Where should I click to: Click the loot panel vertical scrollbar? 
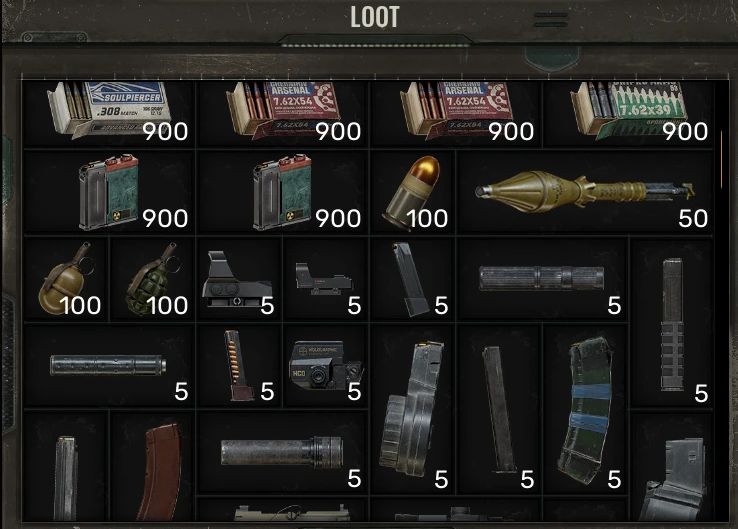(721, 160)
